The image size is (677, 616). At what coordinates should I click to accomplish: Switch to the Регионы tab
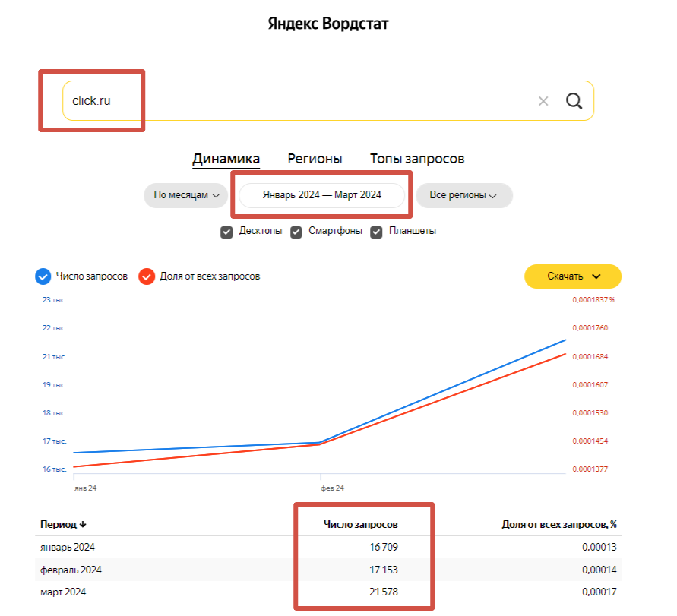pyautogui.click(x=315, y=159)
